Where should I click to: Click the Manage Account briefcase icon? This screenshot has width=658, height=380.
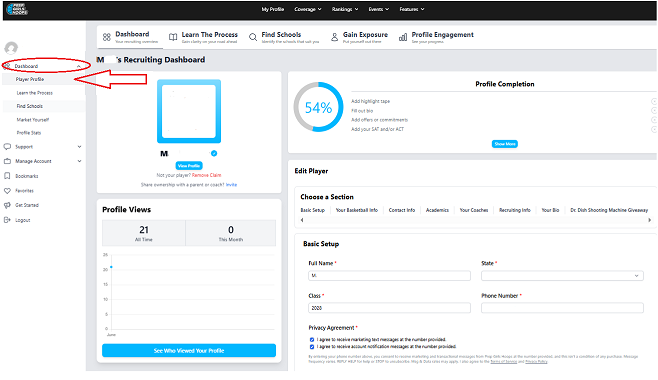point(7,161)
